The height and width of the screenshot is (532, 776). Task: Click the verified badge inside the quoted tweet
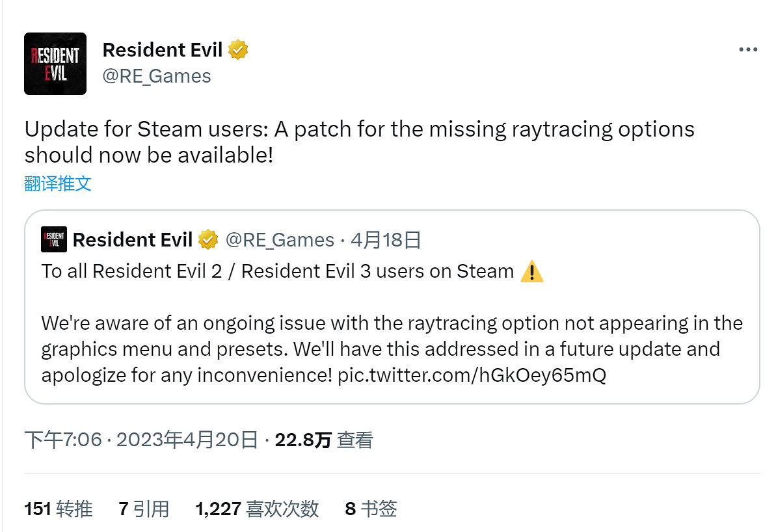click(207, 239)
